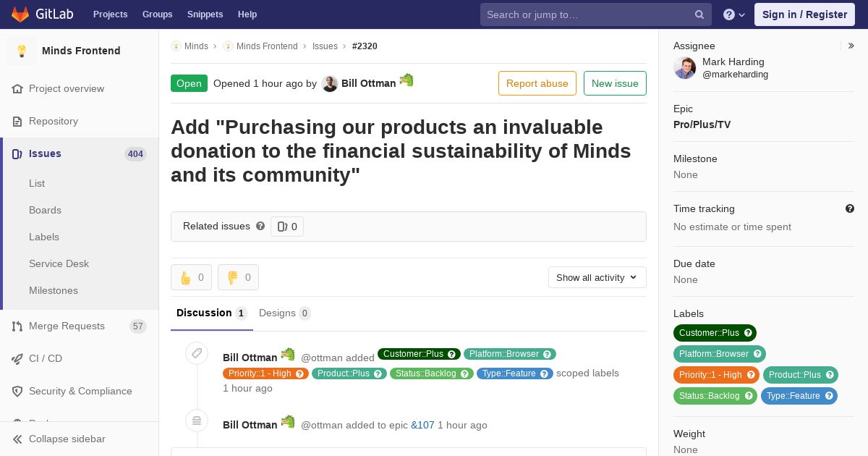Switch to Discussion tab
The width and height of the screenshot is (868, 456).
[212, 313]
